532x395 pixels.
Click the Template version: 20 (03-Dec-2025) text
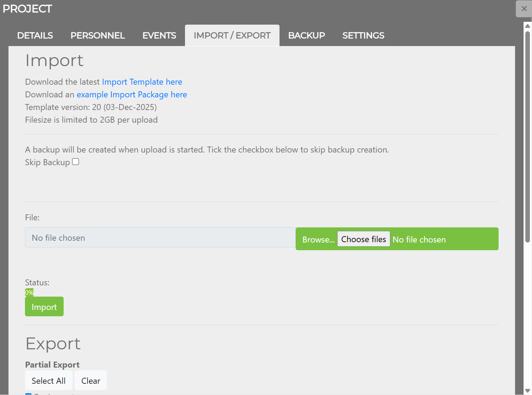click(x=91, y=107)
